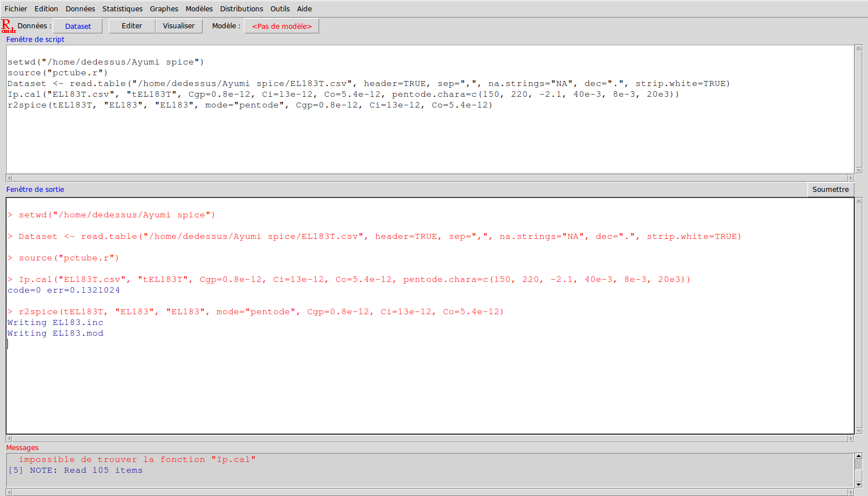Click '> r2spice' line in output window

(256, 311)
